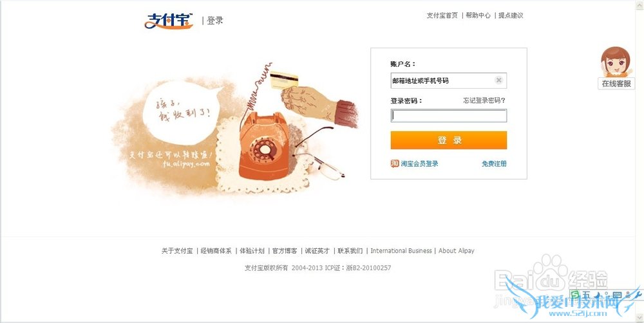Screen dimensions: 644x323
Task: Toggle the moon half-width icon in IME bar
Action: pos(597,295)
